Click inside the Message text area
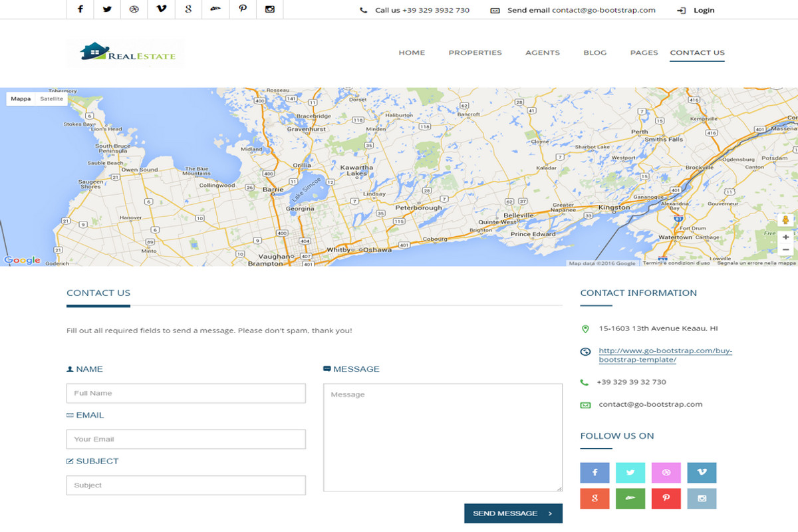The height and width of the screenshot is (532, 798). (x=443, y=438)
